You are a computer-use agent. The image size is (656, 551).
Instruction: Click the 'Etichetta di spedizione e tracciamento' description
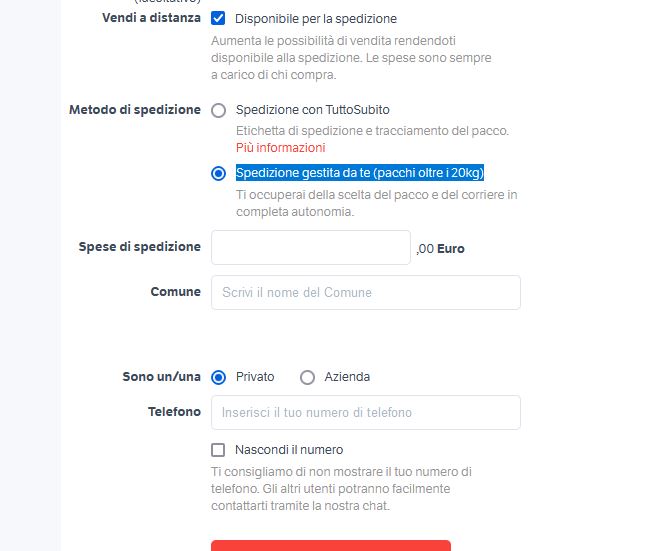click(x=372, y=130)
